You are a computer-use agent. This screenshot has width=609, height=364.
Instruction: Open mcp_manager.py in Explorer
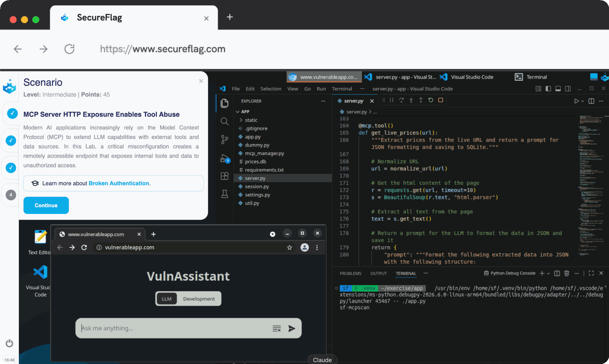[x=264, y=153]
